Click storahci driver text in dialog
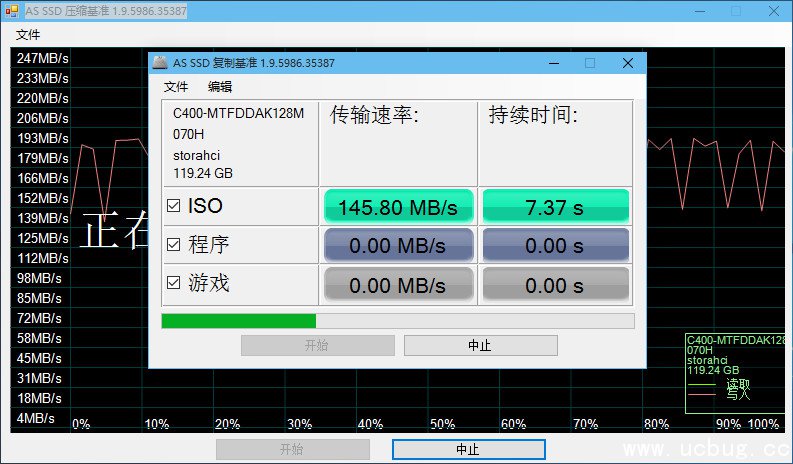Viewport: 793px width, 464px height. [196, 155]
